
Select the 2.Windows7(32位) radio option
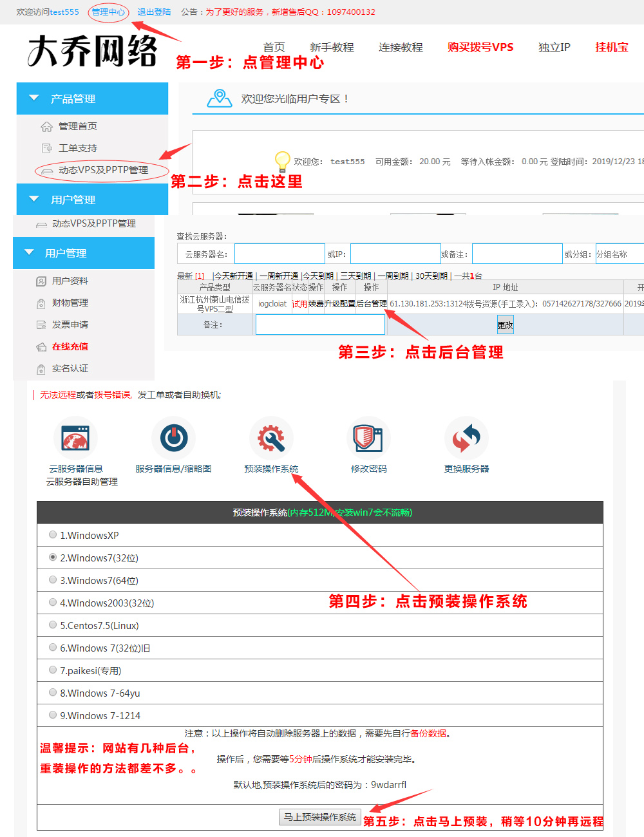[53, 557]
